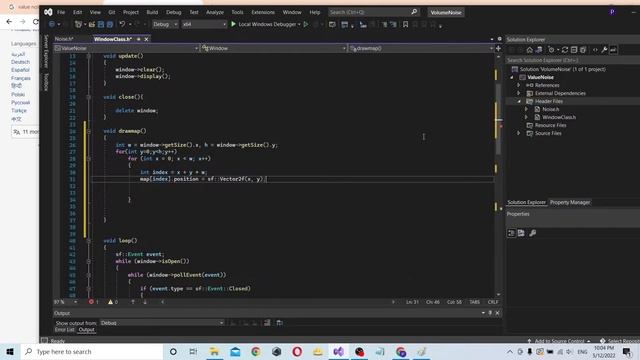The height and width of the screenshot is (360, 640).
Task: Click Deutsch language link in browser window
Action: point(20,62)
